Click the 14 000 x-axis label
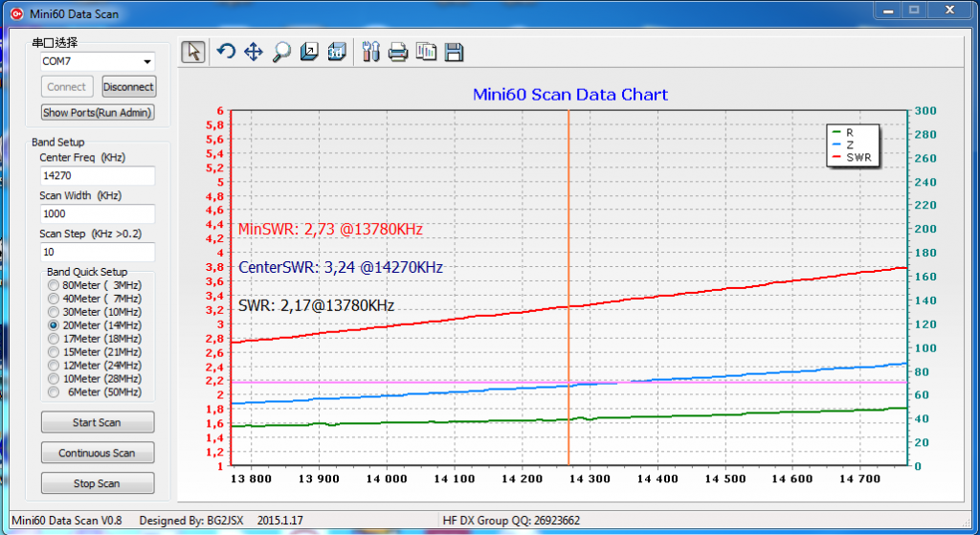Screen dimensions: 980x535 coord(386,479)
